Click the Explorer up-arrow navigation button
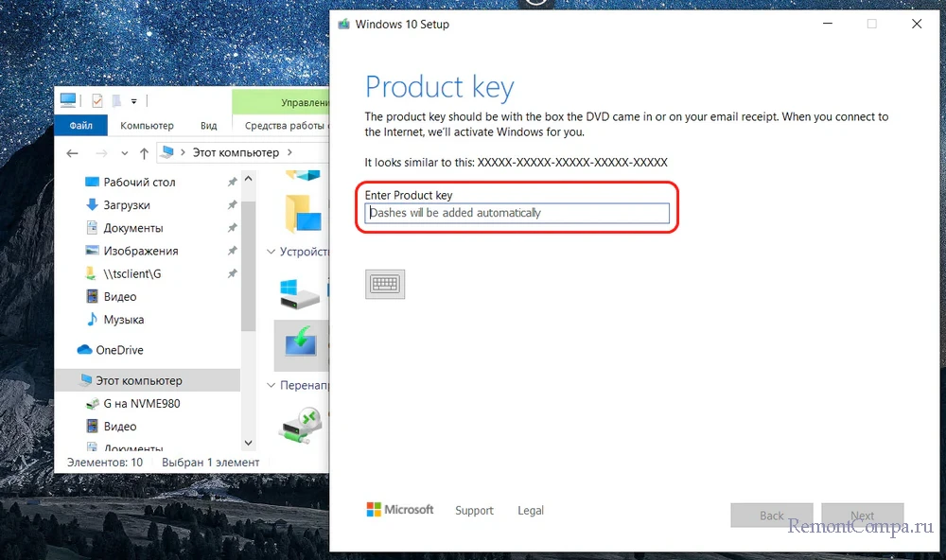This screenshot has width=946, height=560. pyautogui.click(x=144, y=152)
